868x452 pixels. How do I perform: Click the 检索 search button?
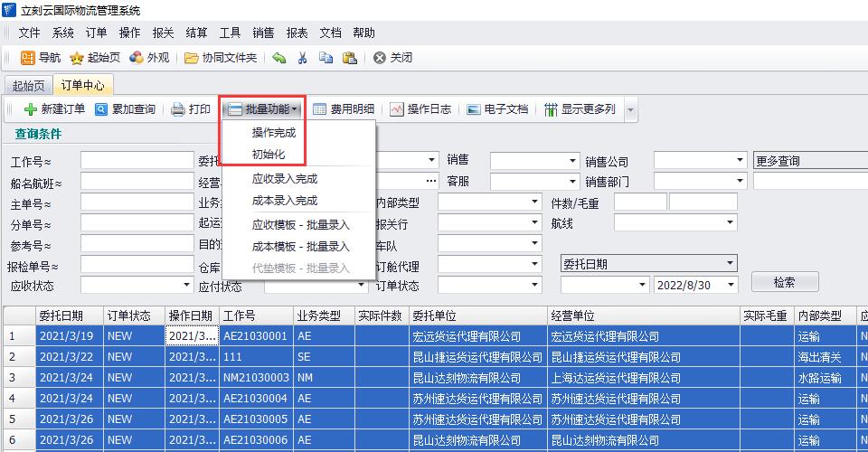tap(784, 282)
